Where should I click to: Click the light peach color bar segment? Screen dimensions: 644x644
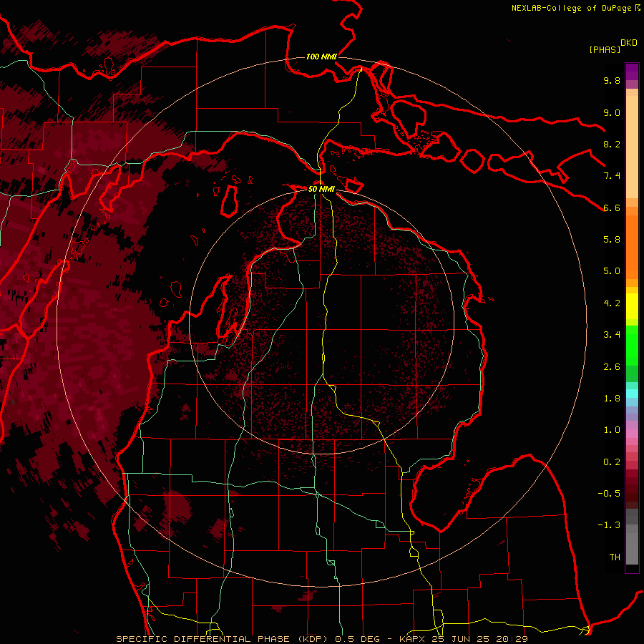(632, 148)
